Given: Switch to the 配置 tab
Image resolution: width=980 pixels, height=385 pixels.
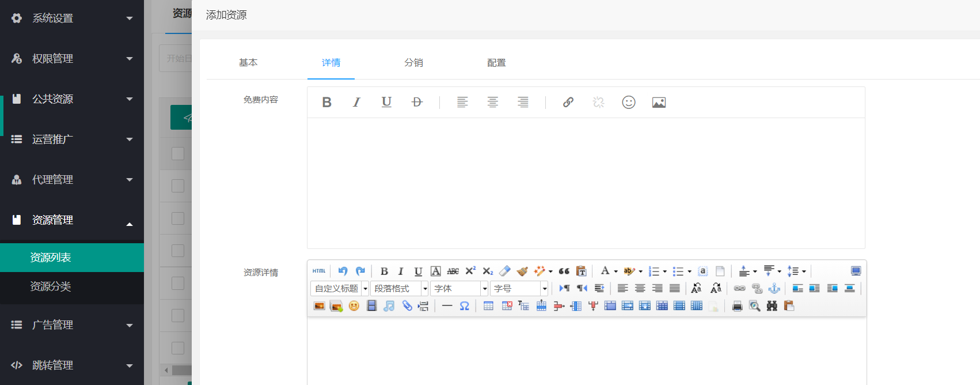Looking at the screenshot, I should pyautogui.click(x=496, y=62).
